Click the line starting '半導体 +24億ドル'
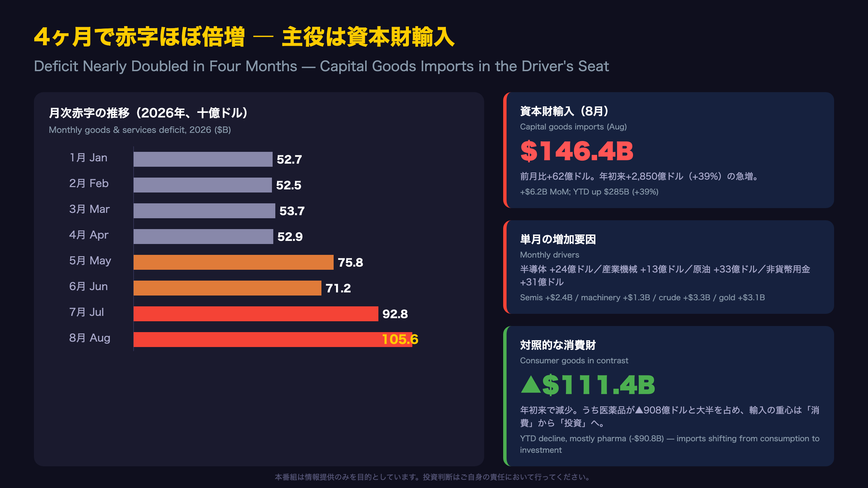The height and width of the screenshot is (488, 868). pos(665,276)
